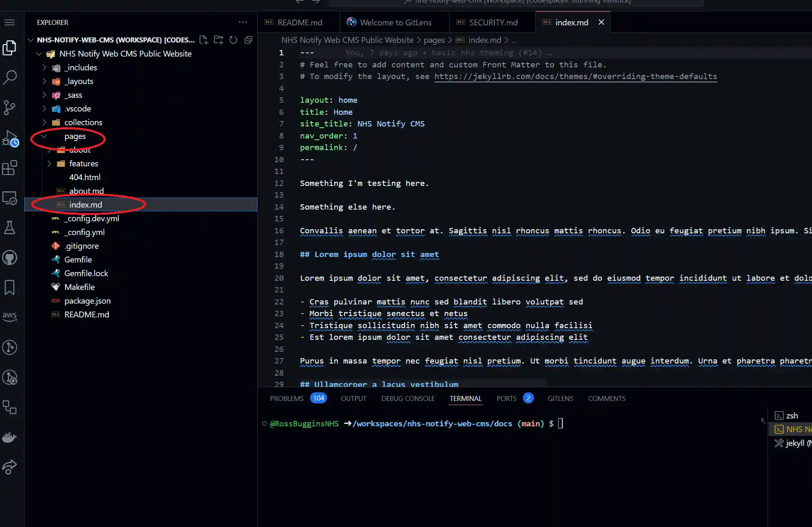Collapse the pages folder
The width and height of the screenshot is (812, 527).
tap(75, 136)
